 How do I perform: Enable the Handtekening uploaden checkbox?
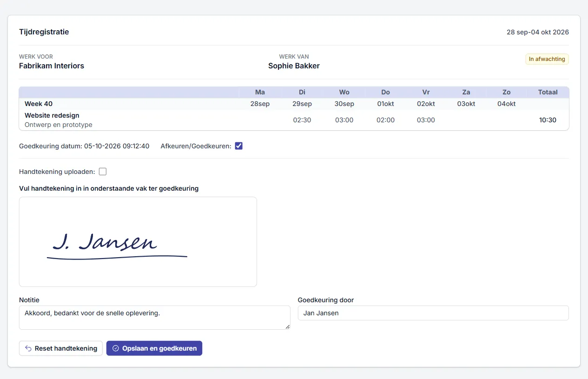coord(103,172)
